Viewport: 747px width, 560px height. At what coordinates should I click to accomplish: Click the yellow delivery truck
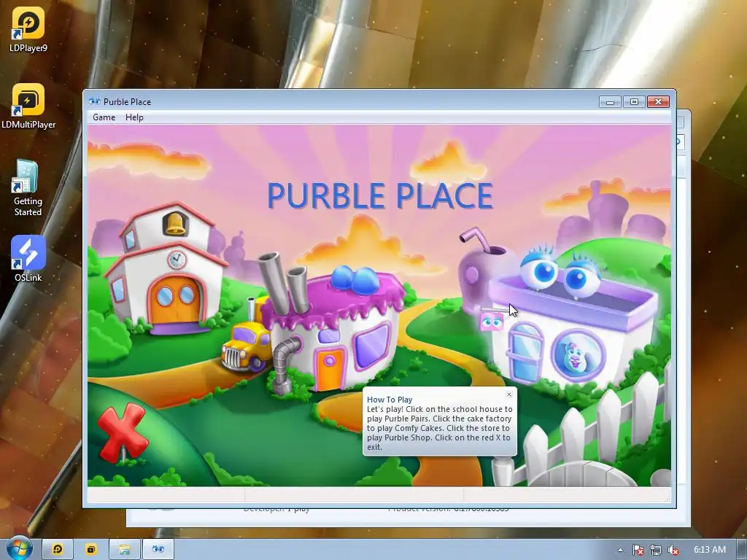coord(246,346)
